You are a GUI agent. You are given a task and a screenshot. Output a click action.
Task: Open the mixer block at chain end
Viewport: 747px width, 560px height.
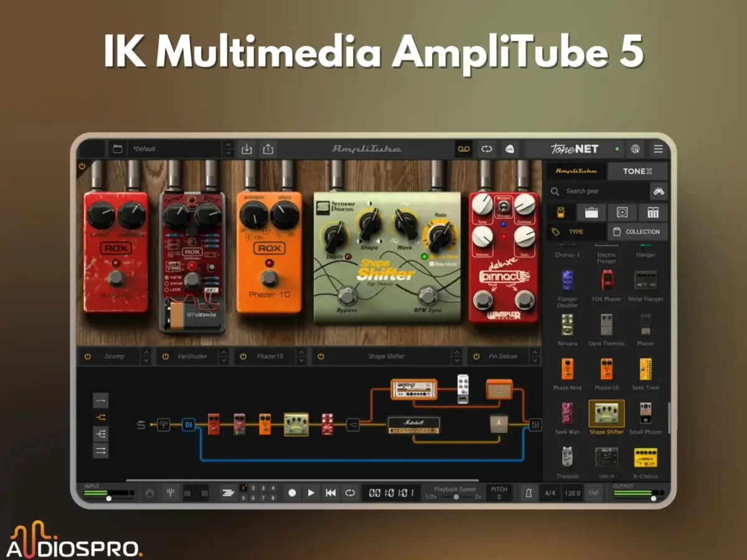[x=535, y=425]
